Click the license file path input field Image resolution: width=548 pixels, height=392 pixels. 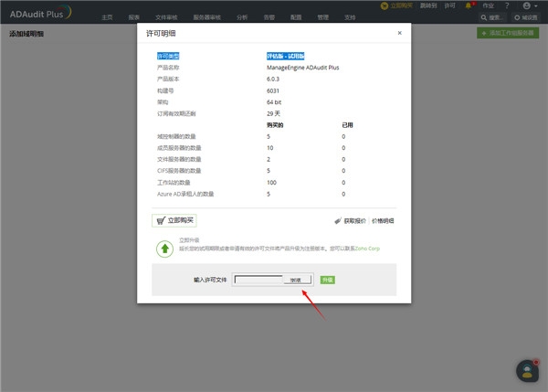click(x=258, y=280)
